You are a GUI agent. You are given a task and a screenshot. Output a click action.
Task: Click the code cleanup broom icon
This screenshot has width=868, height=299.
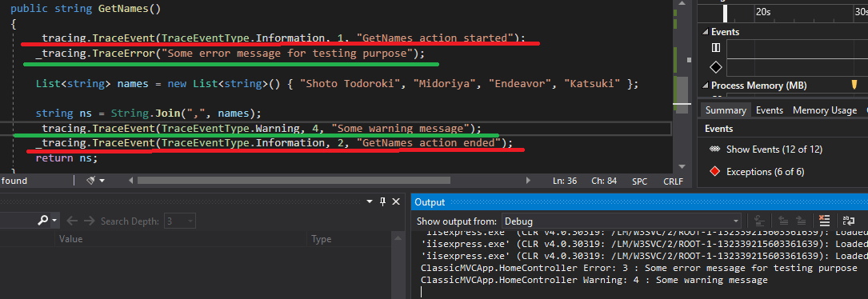click(x=92, y=181)
